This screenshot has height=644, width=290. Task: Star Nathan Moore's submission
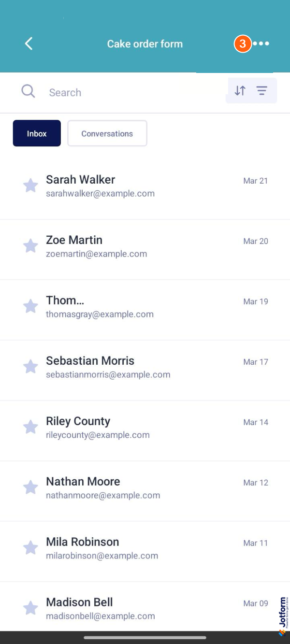[30, 487]
